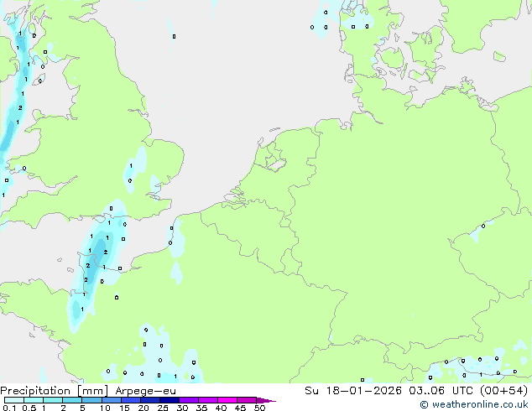Click the legend value label '10'
Screen dimensions: 532x411
pos(105,408)
